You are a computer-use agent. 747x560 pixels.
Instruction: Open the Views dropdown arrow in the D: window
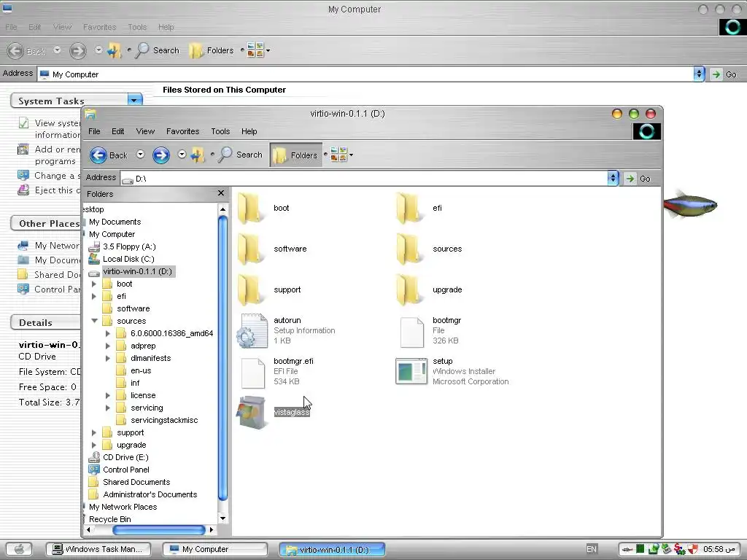(x=351, y=155)
